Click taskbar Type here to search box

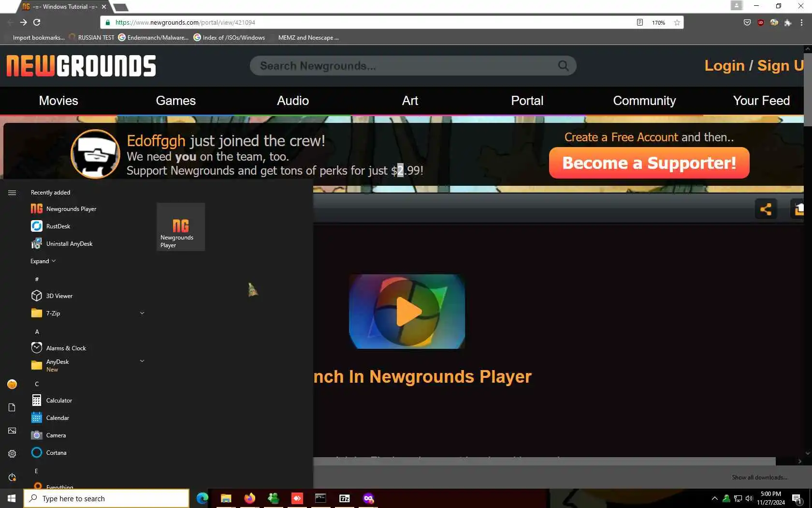click(x=106, y=498)
